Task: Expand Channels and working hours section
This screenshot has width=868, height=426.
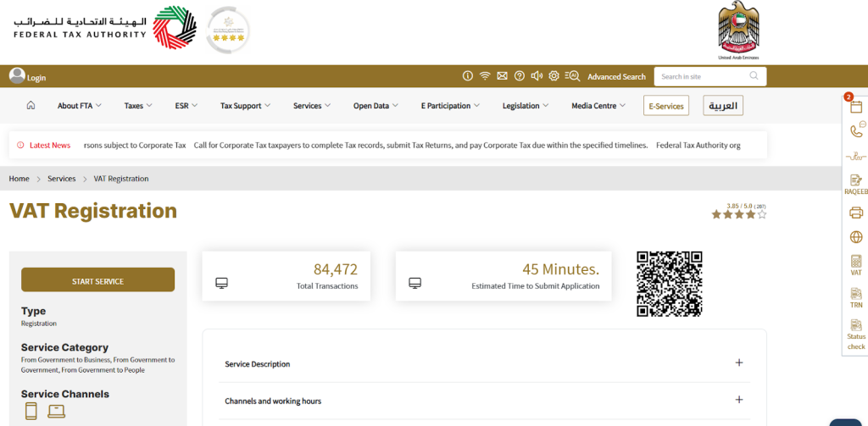Action: point(738,400)
